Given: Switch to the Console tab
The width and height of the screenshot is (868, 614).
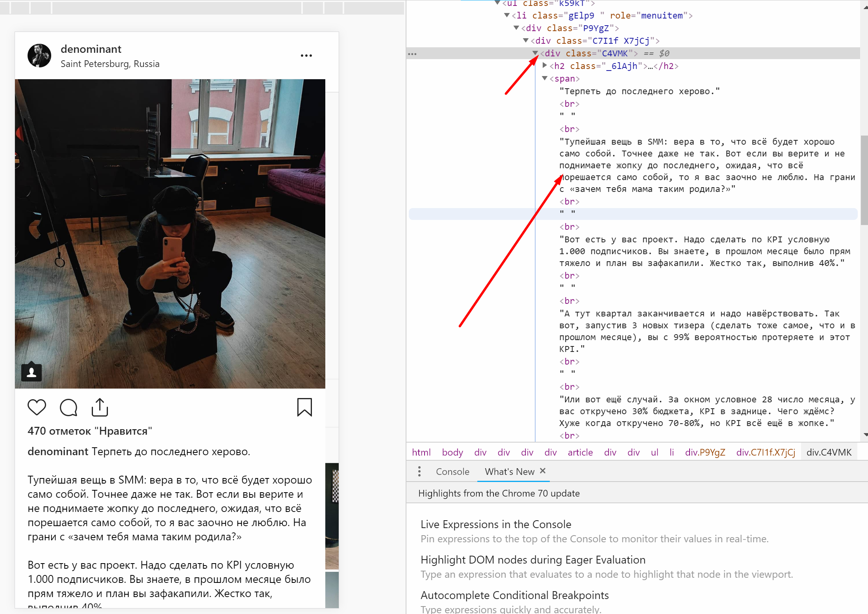Looking at the screenshot, I should coord(453,471).
